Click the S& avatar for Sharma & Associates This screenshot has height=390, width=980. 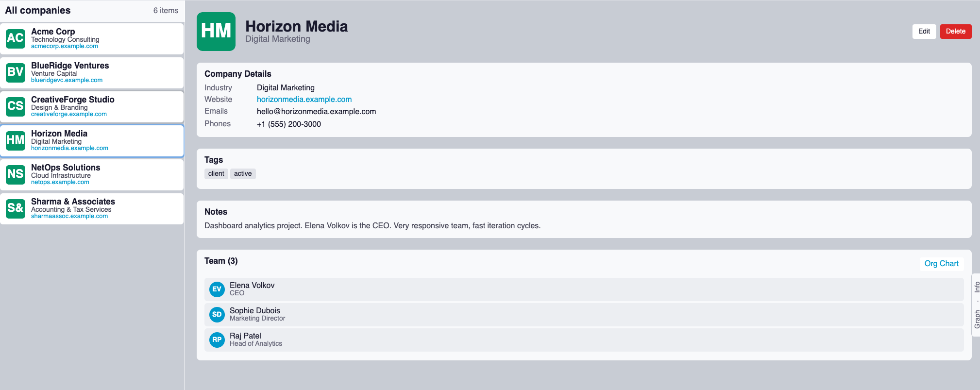[x=16, y=208]
